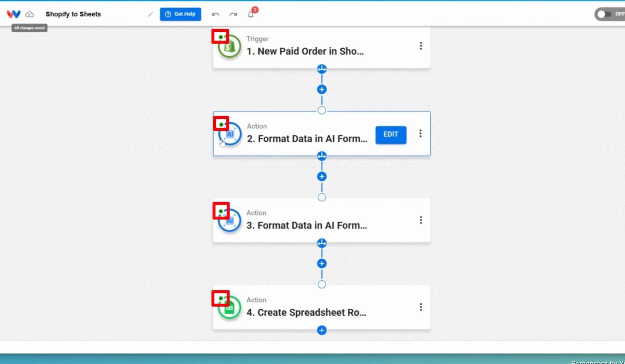Open Get Help
This screenshot has height=364, width=625.
point(180,14)
